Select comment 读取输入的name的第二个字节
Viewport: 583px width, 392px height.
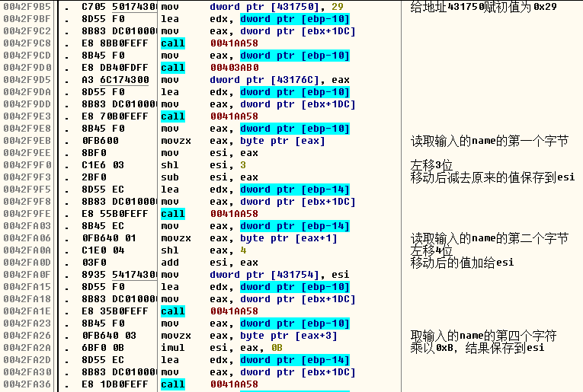[x=490, y=238]
